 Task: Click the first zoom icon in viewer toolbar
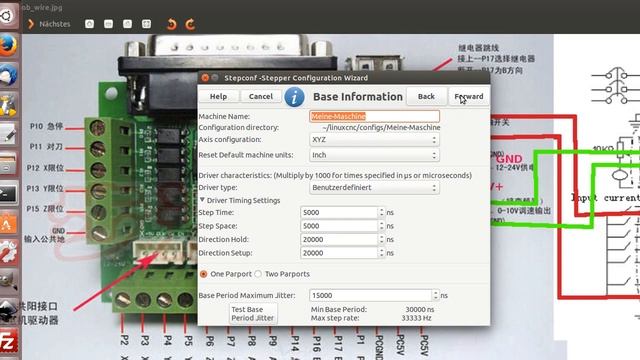tap(89, 24)
